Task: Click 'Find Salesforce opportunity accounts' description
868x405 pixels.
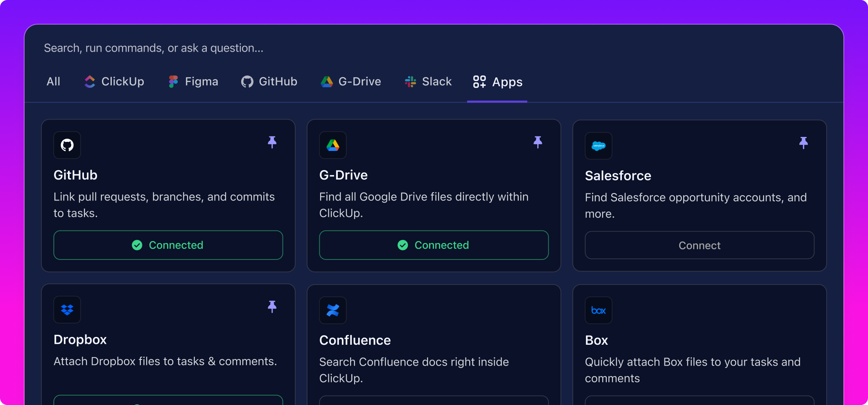Action: coord(696,206)
